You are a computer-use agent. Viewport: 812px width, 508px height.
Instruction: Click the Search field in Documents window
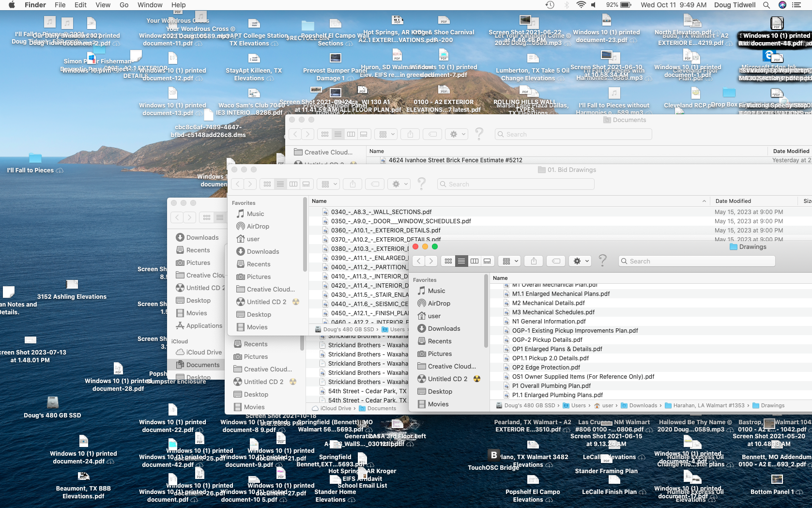click(x=573, y=134)
